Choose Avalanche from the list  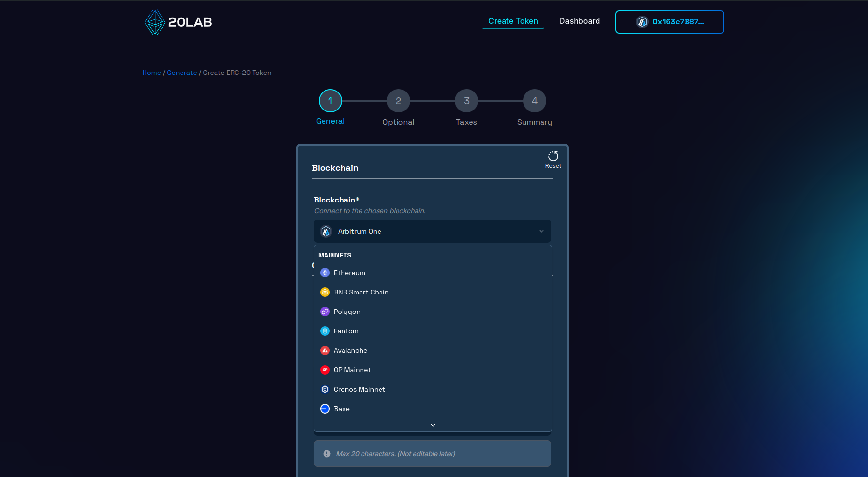(433, 350)
